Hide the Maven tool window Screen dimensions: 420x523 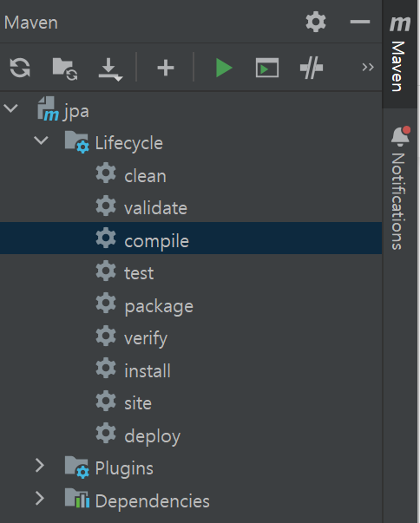(360, 22)
